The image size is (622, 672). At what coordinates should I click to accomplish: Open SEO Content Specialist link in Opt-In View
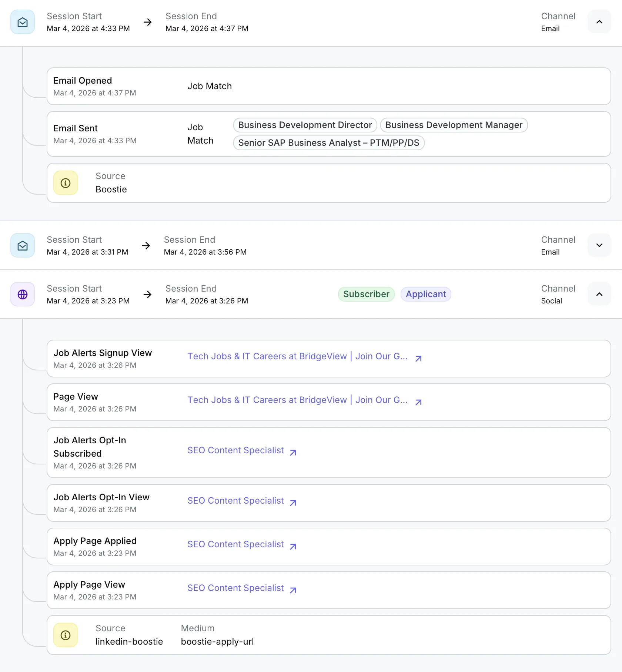(x=235, y=501)
